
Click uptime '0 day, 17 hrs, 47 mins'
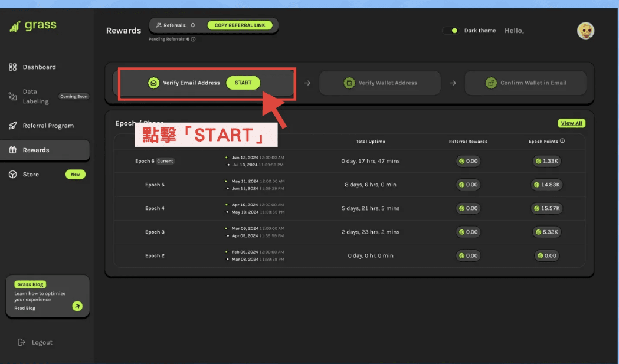click(x=371, y=161)
